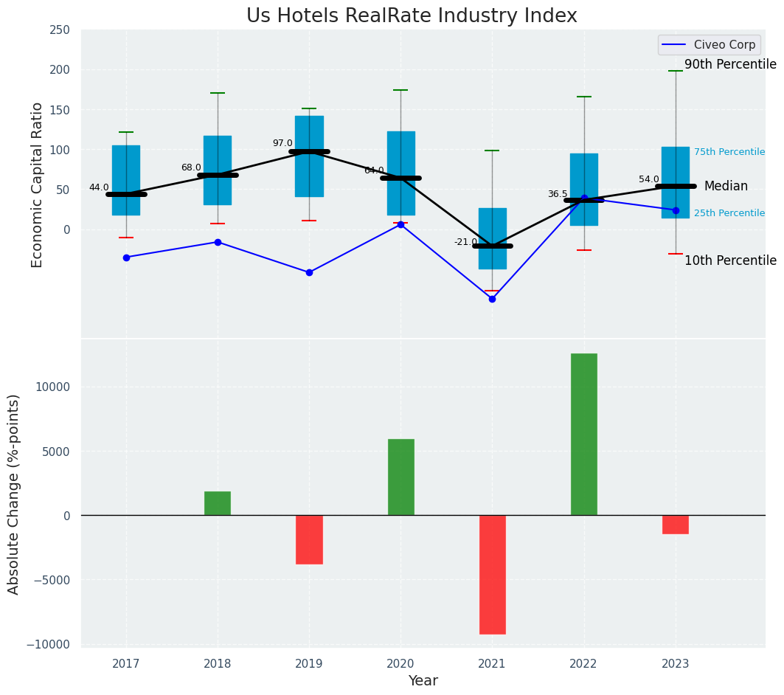
Task: Click the green 2020 absolute change bar
Action: tap(400, 477)
